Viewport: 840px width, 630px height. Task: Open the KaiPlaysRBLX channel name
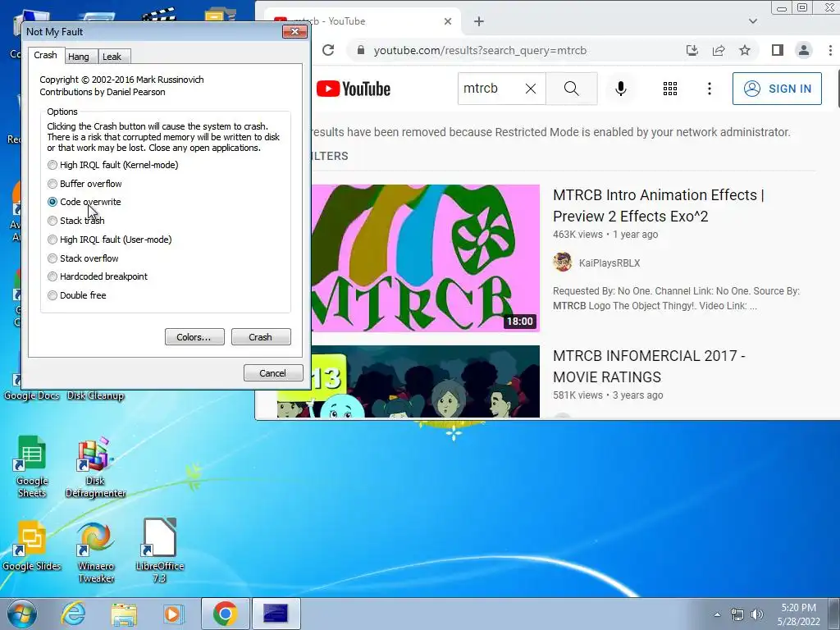609,263
